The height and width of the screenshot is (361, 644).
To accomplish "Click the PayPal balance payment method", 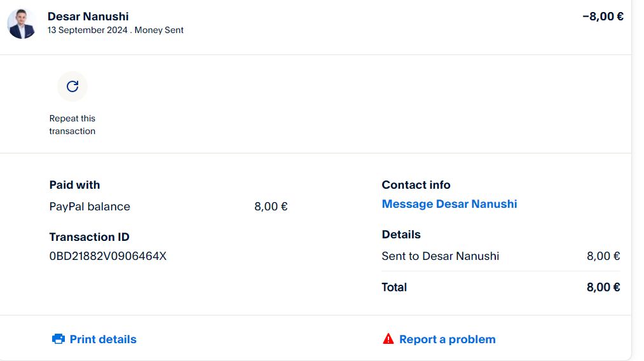I will click(90, 207).
